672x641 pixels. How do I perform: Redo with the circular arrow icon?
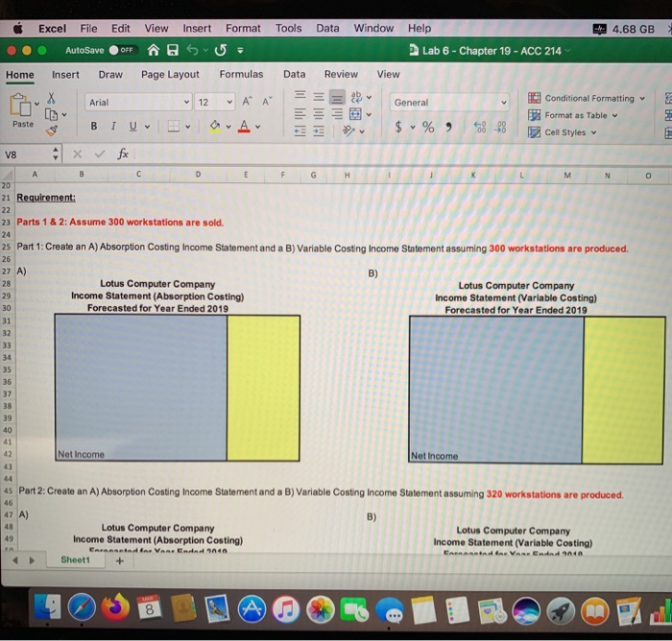[220, 50]
